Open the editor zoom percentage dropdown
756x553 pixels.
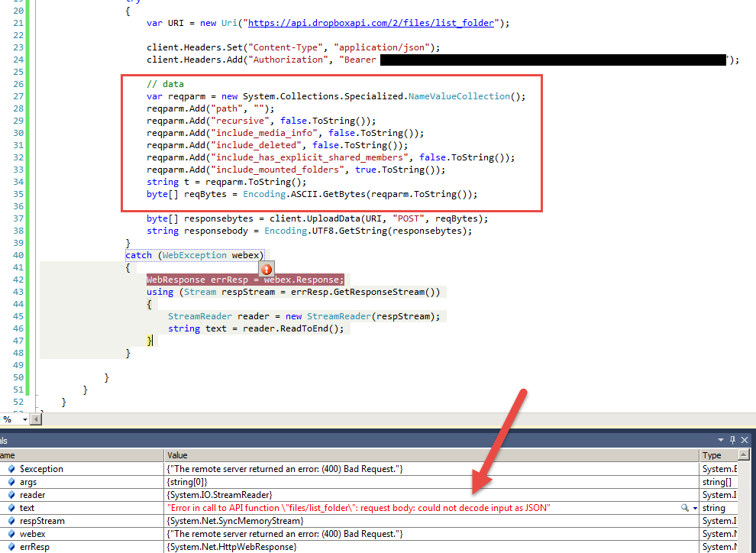(x=25, y=419)
